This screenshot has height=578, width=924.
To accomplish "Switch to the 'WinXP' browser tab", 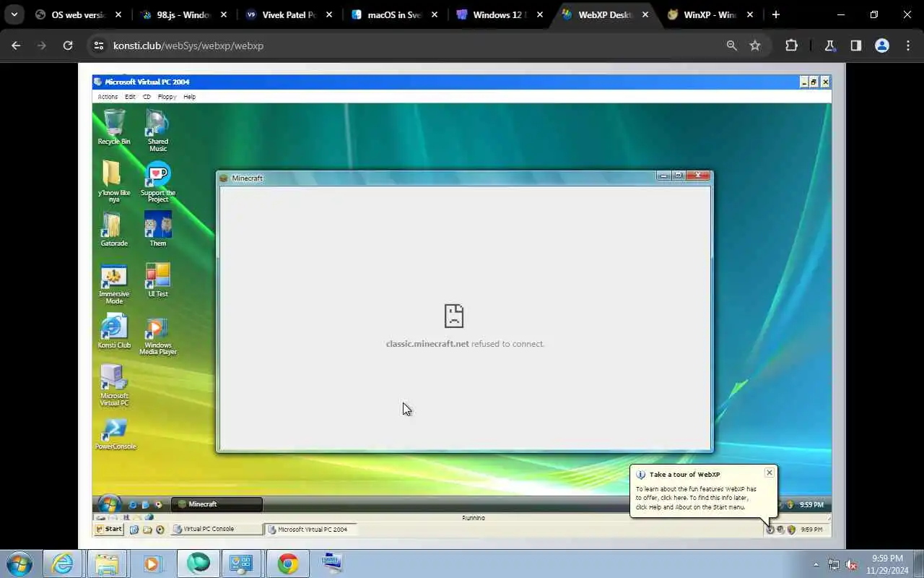I will point(711,14).
